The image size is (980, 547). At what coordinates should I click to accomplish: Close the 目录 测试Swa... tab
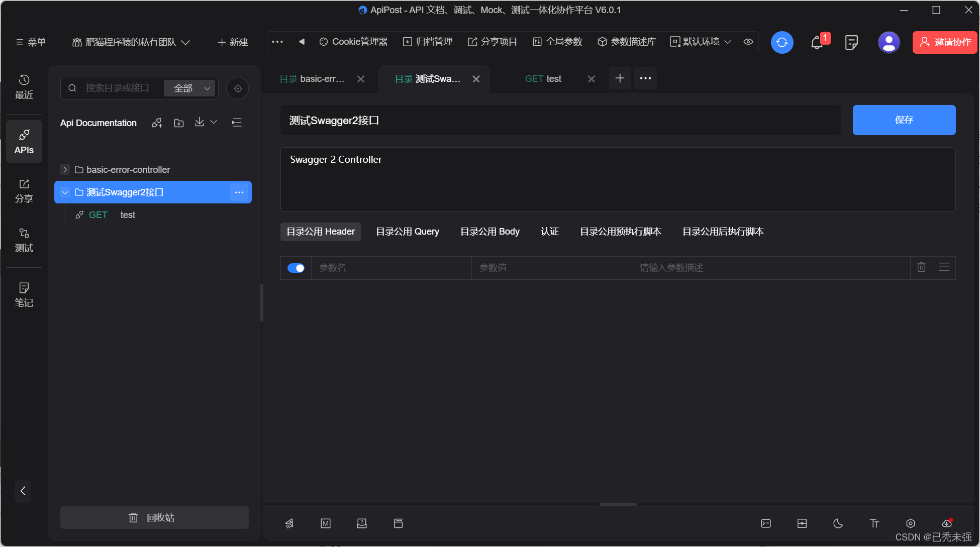click(476, 79)
